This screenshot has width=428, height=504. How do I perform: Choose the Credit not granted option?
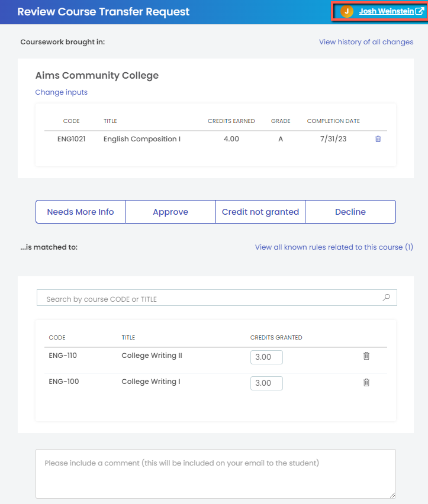pos(260,212)
